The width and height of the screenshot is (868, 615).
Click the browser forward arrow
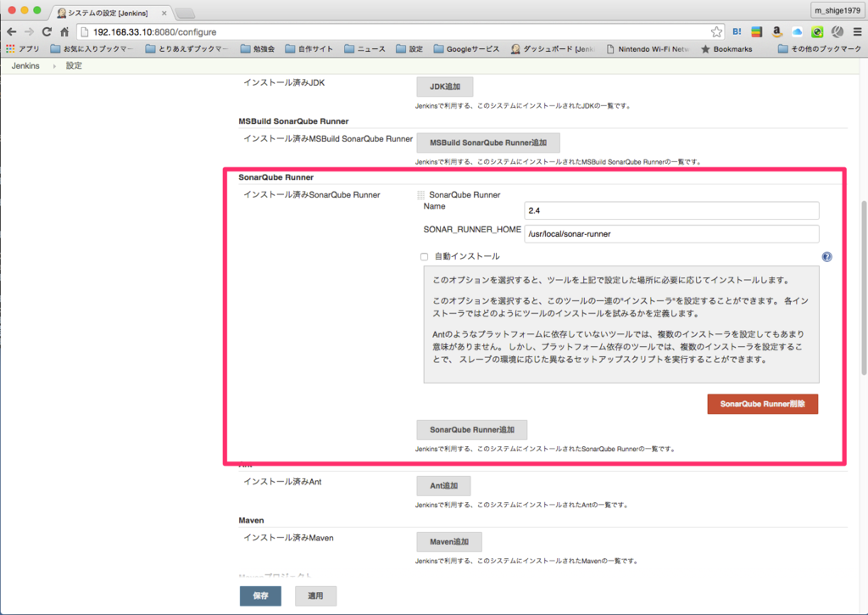click(30, 32)
